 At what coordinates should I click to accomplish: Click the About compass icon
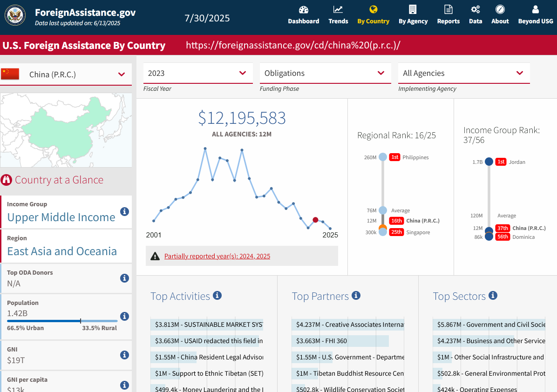click(500, 10)
